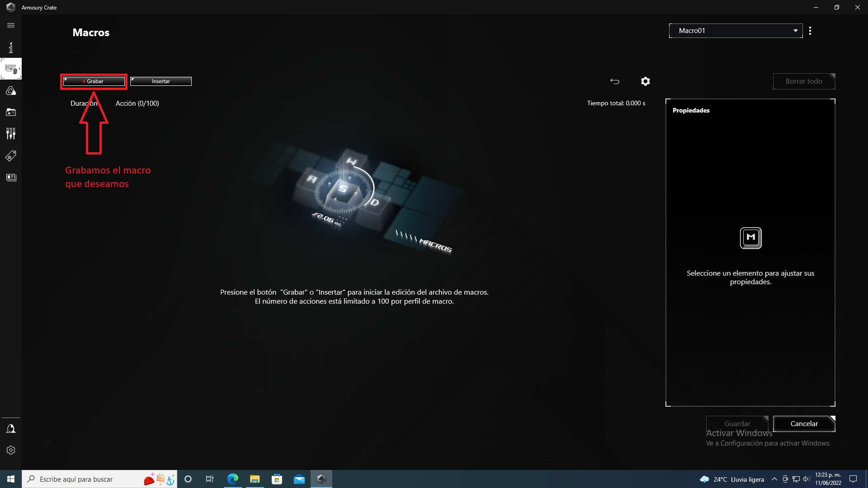Click the undo arrow icon
Viewport: 868px width, 488px height.
[615, 81]
